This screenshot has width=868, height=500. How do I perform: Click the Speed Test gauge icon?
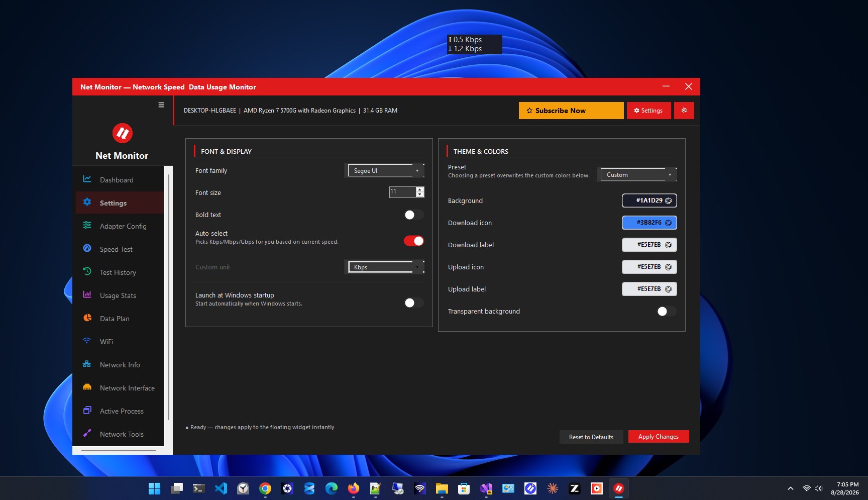click(x=87, y=248)
